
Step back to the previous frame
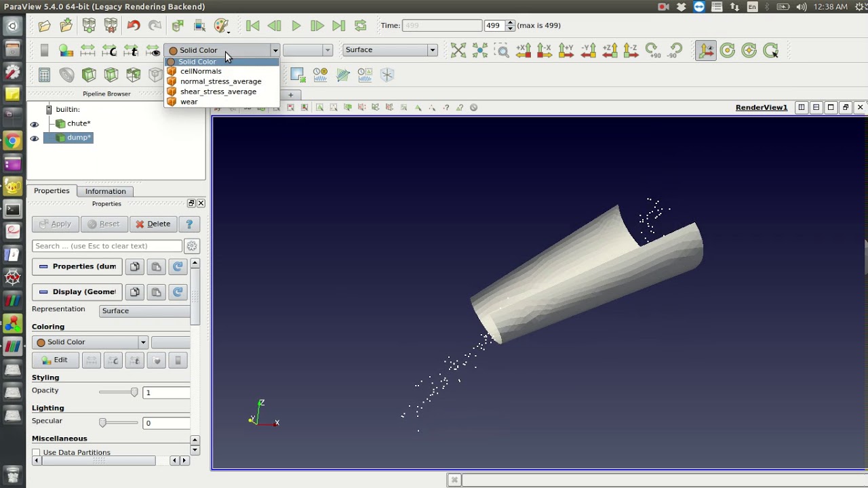click(x=275, y=26)
